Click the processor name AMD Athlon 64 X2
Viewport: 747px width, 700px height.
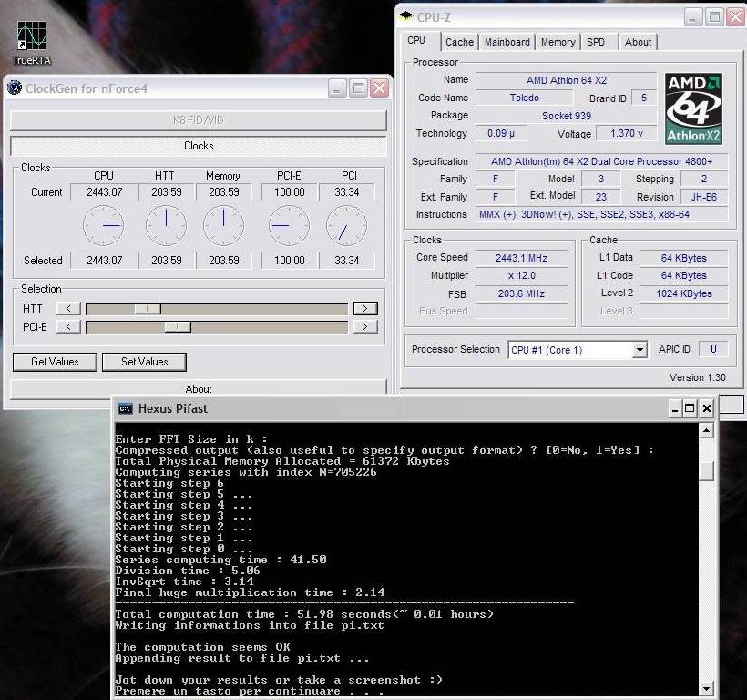[566, 80]
